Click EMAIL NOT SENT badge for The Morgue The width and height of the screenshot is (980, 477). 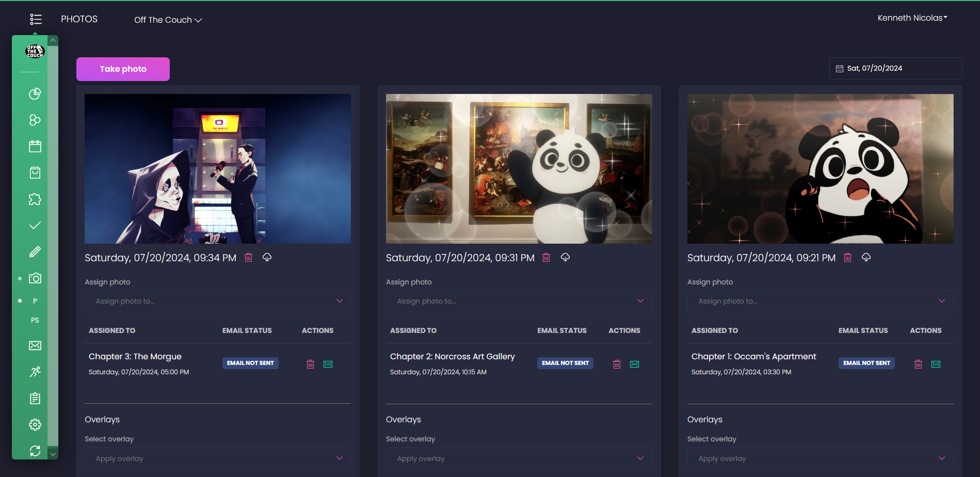point(250,363)
